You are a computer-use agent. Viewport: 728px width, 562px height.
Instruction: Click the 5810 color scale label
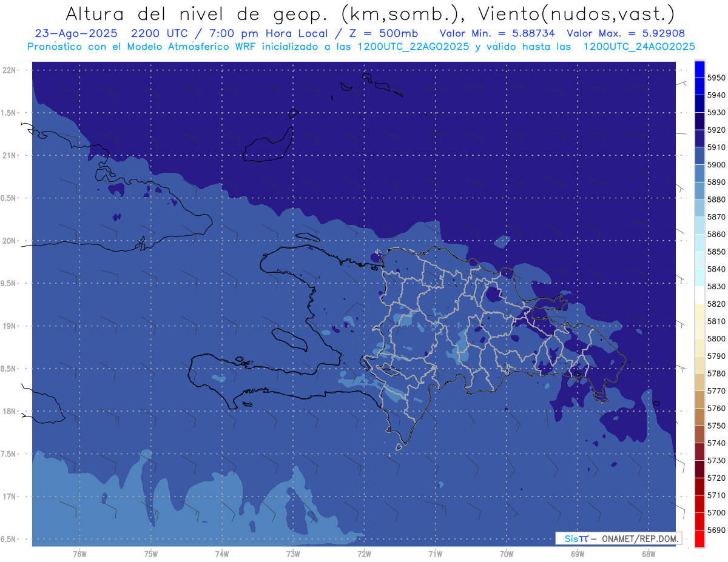click(x=716, y=321)
